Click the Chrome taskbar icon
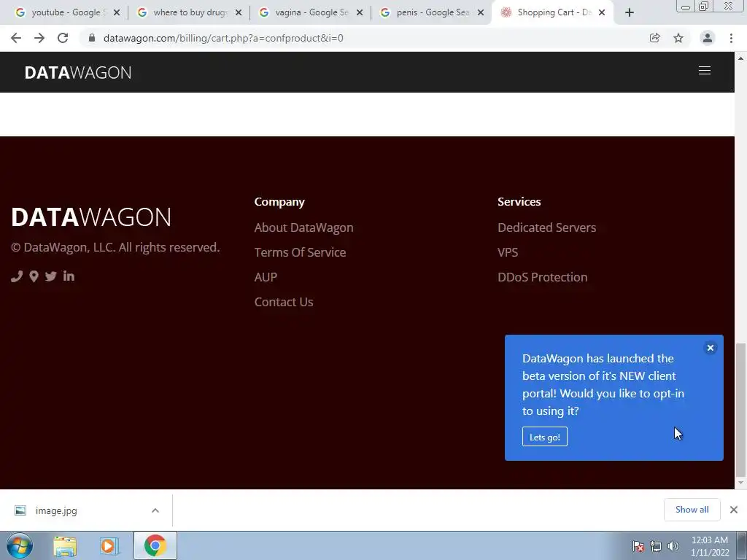 pyautogui.click(x=155, y=545)
